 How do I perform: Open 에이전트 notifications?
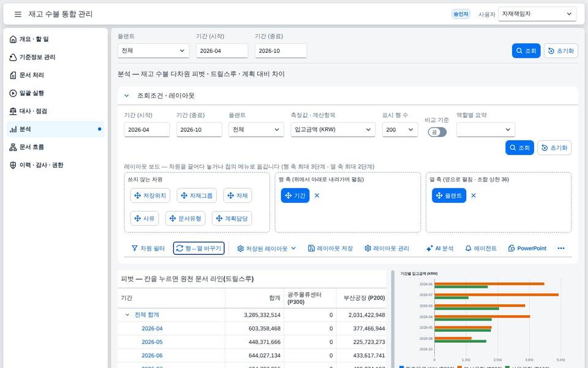tap(481, 248)
